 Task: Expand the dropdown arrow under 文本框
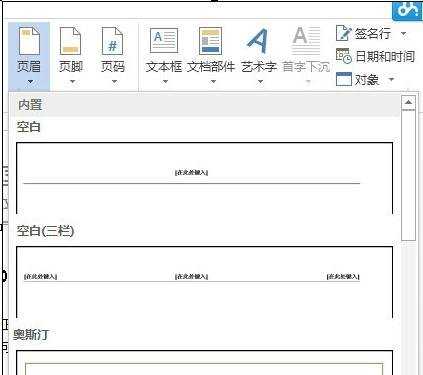(165, 81)
